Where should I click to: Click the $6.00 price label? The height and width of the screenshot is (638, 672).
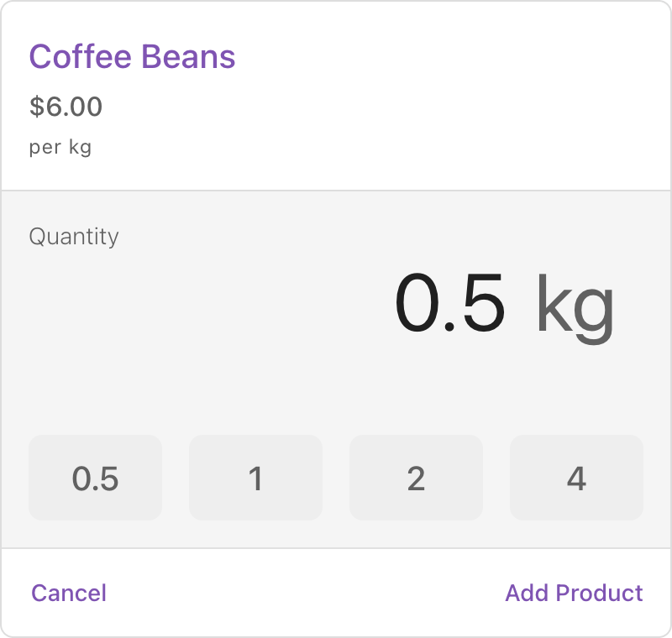tap(66, 107)
